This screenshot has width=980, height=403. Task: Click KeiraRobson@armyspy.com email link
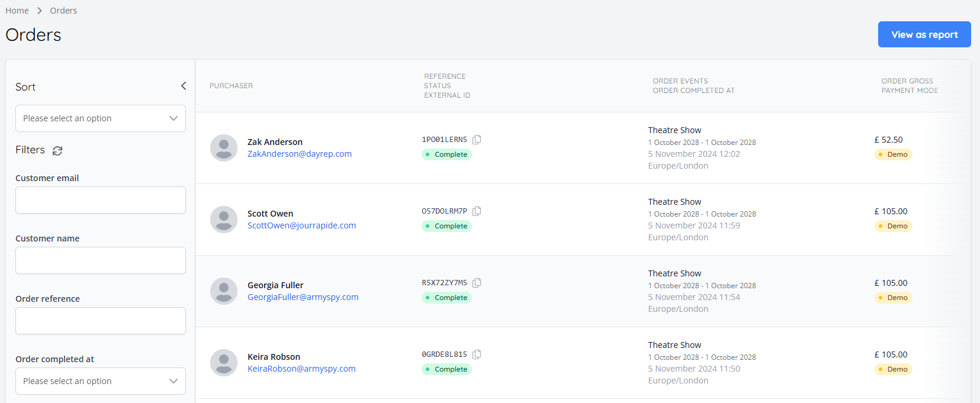pos(301,369)
